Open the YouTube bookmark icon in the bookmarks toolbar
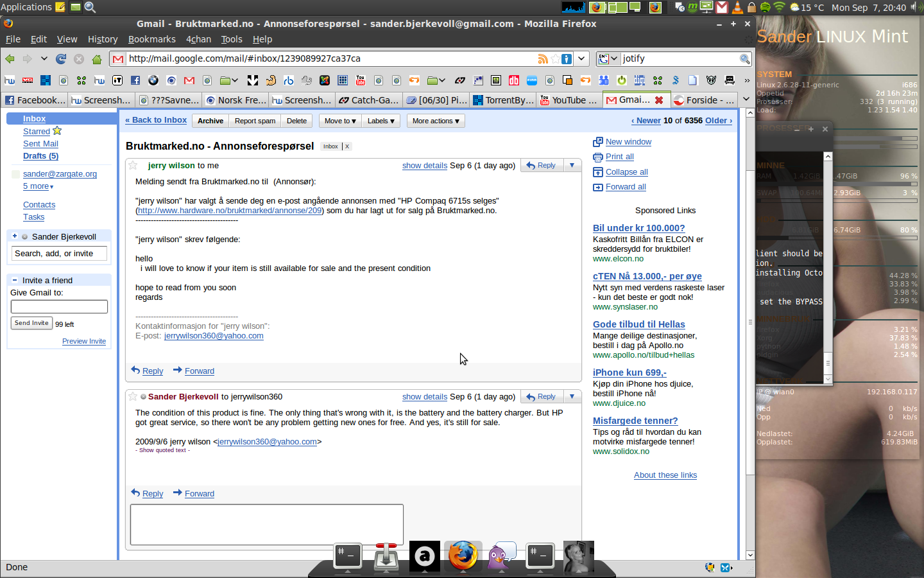Image resolution: width=924 pixels, height=578 pixels. pyautogui.click(x=361, y=80)
